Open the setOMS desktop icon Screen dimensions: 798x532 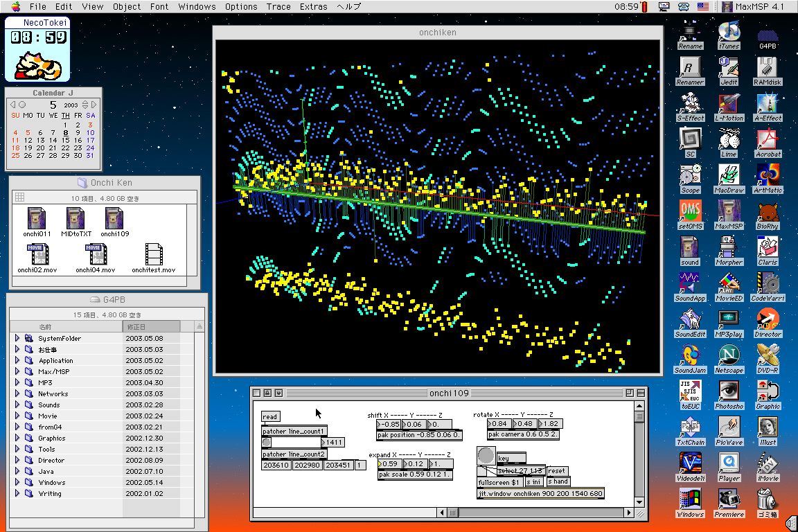[690, 211]
